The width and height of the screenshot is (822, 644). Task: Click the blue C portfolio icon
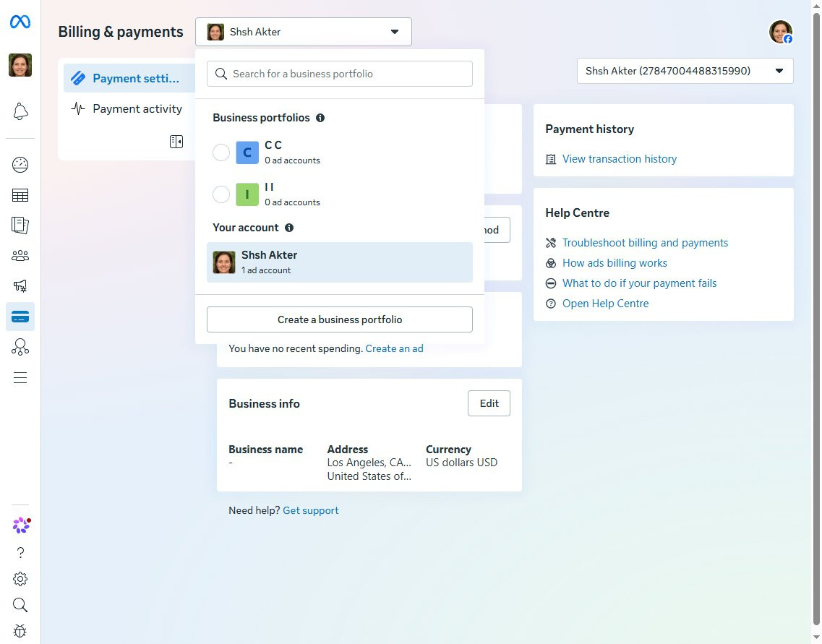pos(247,153)
